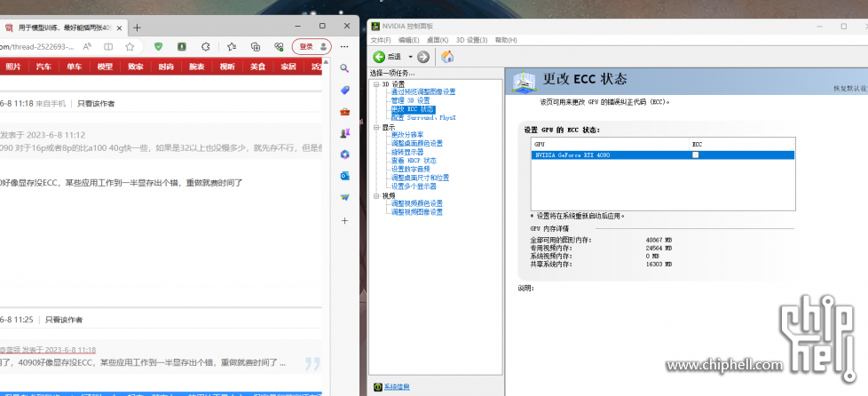Select 调整视频颜色设置 in task tree
Screen dimensions: 868x396
click(417, 204)
